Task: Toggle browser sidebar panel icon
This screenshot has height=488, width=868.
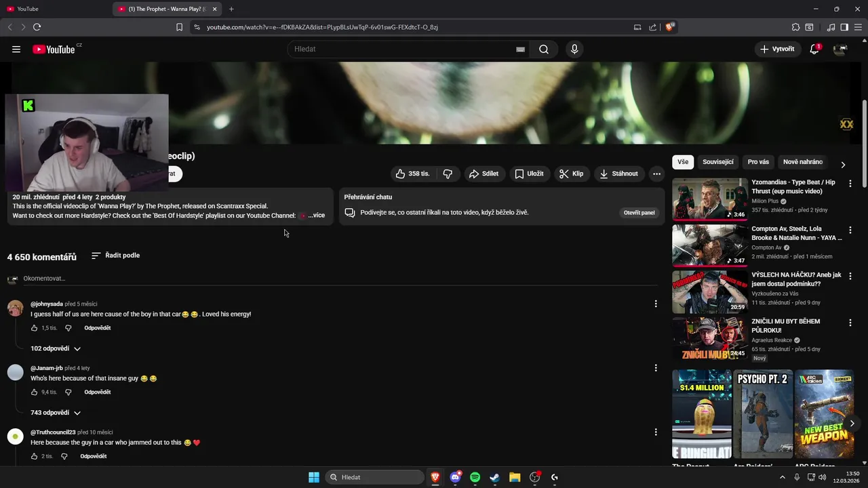Action: click(844, 27)
